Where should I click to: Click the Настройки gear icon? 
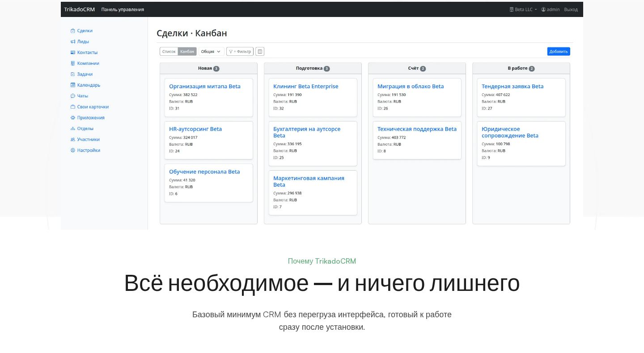[72, 150]
